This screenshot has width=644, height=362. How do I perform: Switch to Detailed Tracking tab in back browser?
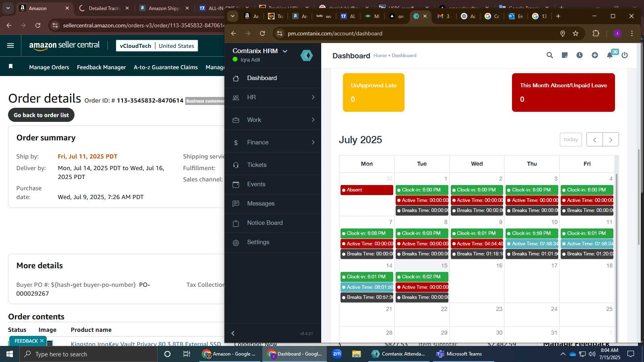coord(104,8)
